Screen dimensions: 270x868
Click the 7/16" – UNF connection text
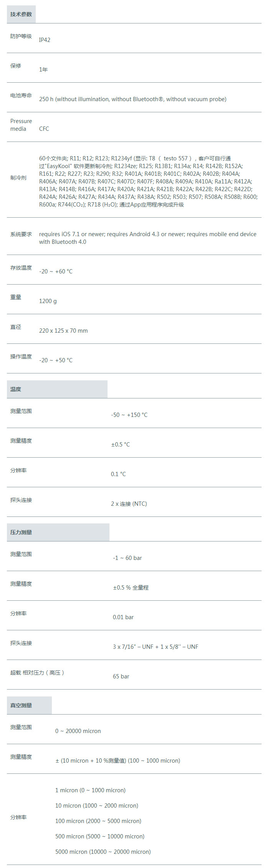pyautogui.click(x=156, y=647)
